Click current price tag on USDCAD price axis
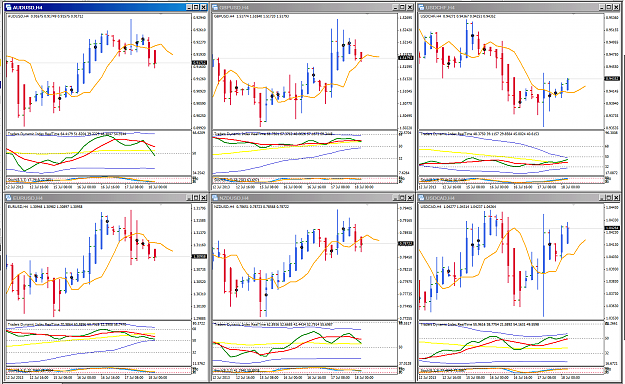 pos(612,228)
